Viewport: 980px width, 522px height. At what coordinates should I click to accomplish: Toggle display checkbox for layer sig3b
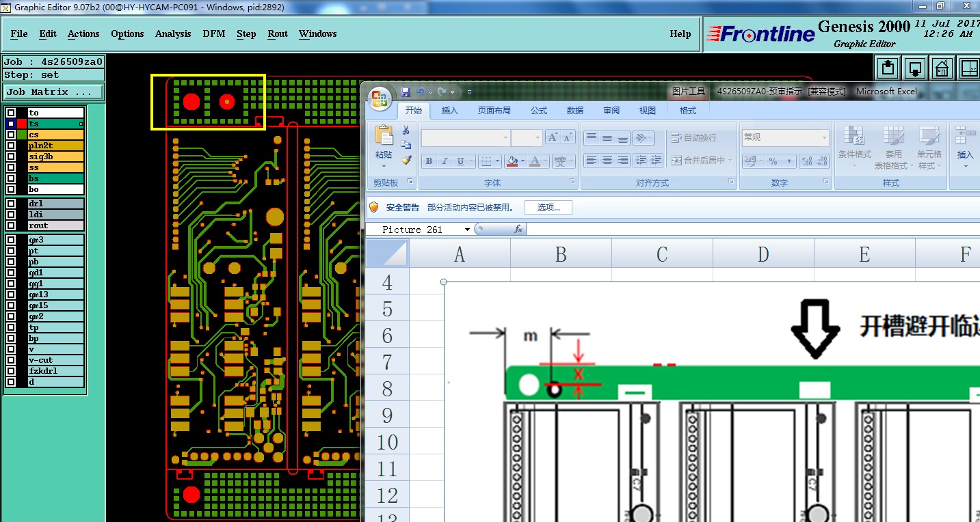[11, 156]
